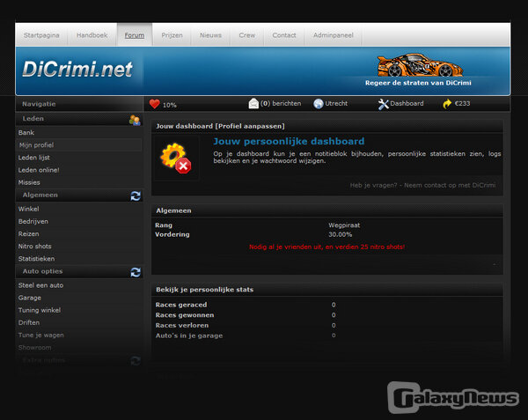The width and height of the screenshot is (528, 420).
Task: Open Tuning winkel in the sidebar
Action: tap(40, 310)
